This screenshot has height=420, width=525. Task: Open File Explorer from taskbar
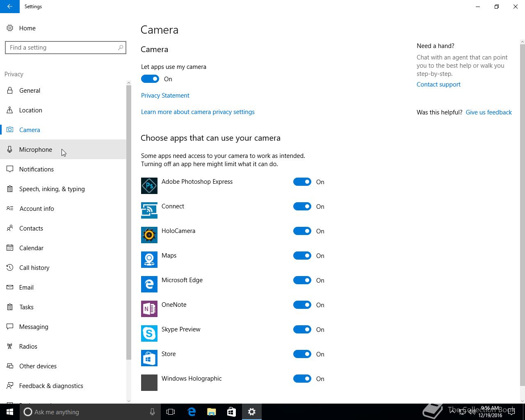pos(212,412)
